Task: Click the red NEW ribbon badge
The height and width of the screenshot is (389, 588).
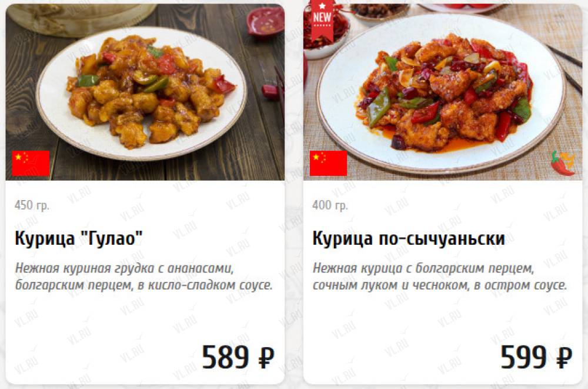Action: [322, 20]
